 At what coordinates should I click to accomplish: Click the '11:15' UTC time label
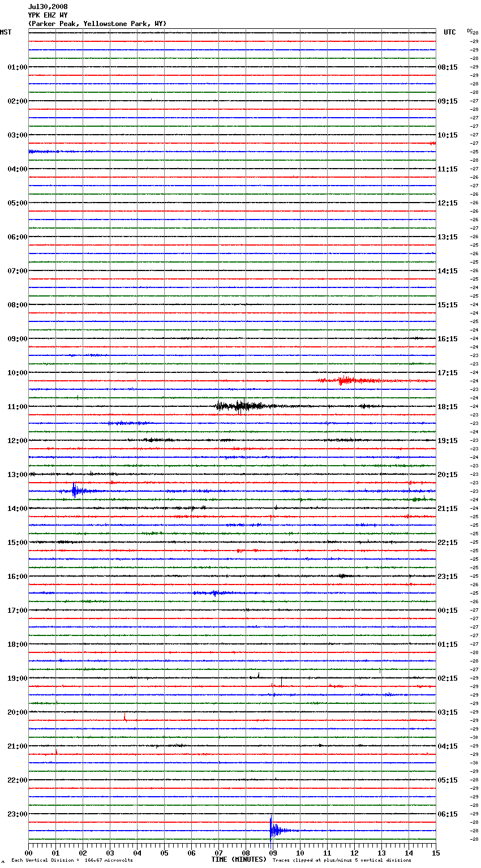tap(448, 169)
